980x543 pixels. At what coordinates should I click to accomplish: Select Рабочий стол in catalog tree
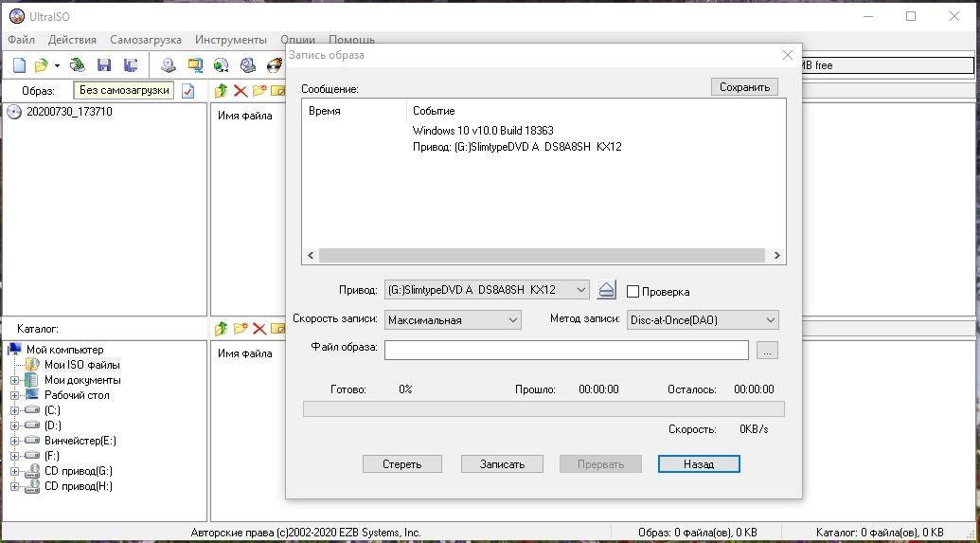[77, 395]
